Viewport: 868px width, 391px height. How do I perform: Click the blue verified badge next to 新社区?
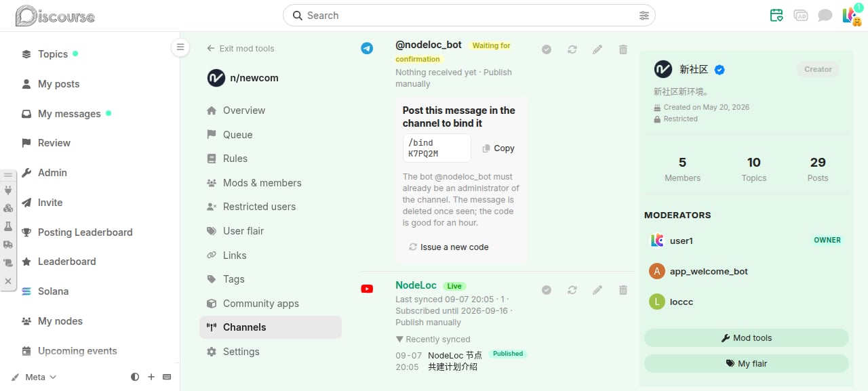[x=720, y=70]
